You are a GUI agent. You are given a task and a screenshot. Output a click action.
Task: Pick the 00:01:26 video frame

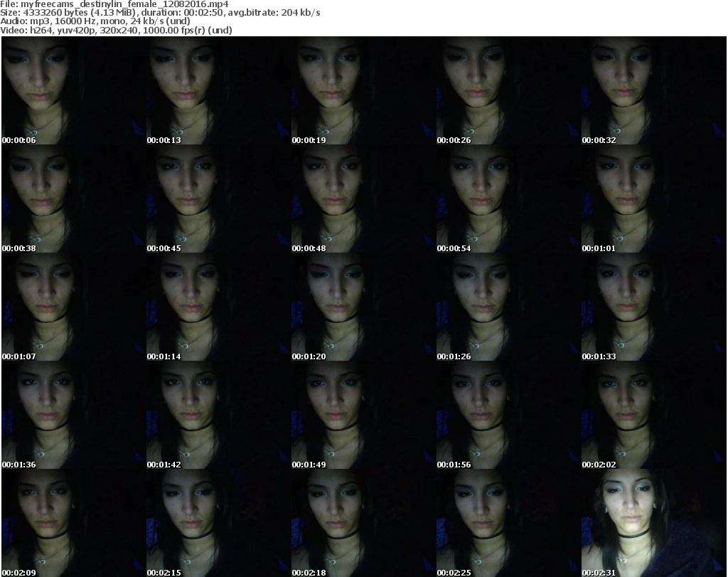(509, 307)
